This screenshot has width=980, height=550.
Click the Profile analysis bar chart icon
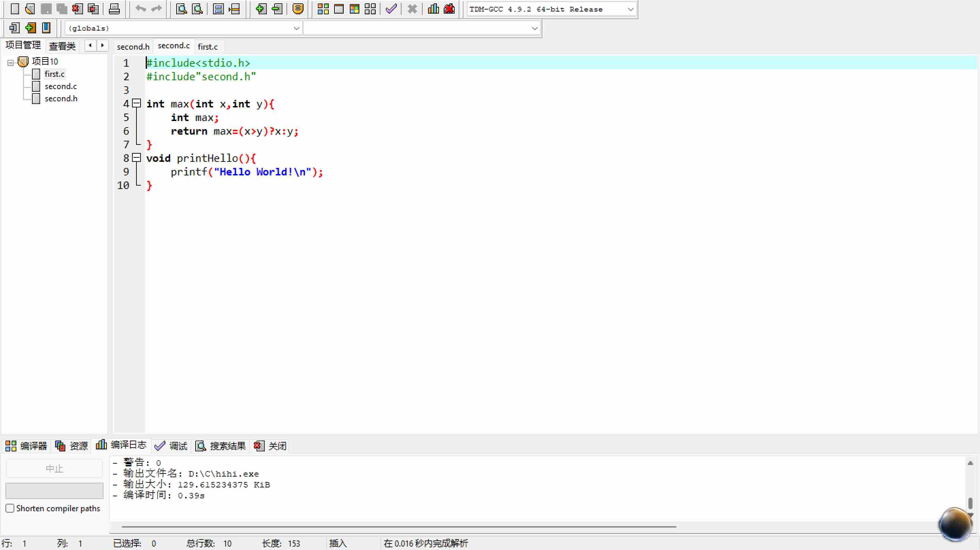[x=433, y=9]
